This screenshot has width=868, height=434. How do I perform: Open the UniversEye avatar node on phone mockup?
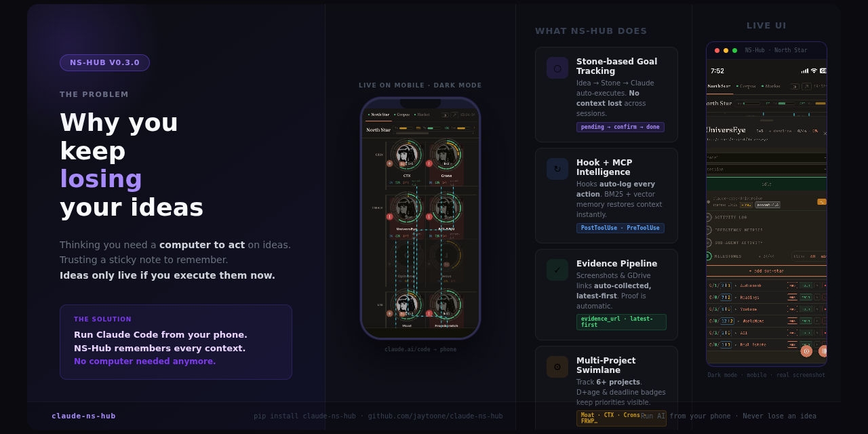[x=406, y=208]
